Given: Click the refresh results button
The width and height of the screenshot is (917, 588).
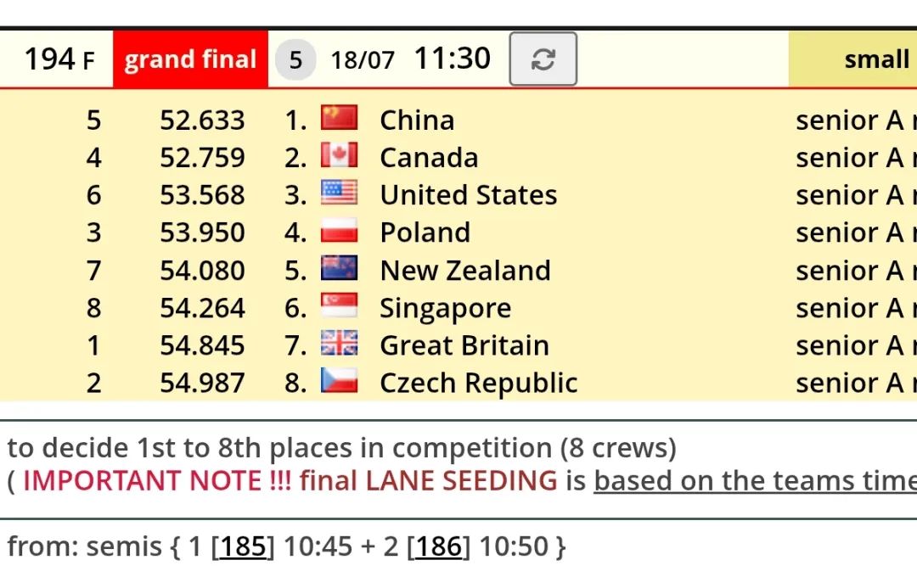Looking at the screenshot, I should coord(543,59).
